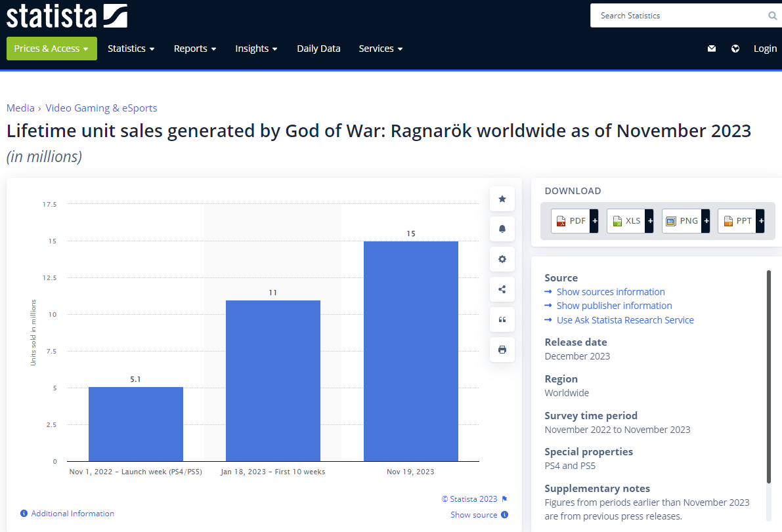Download chart as XLS
The height and width of the screenshot is (532, 782).
tap(626, 220)
